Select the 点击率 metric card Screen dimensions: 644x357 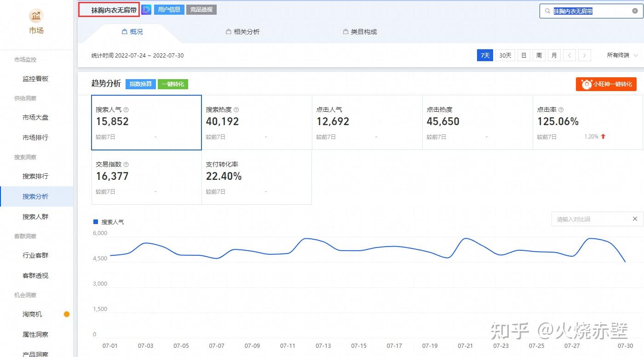(588, 122)
